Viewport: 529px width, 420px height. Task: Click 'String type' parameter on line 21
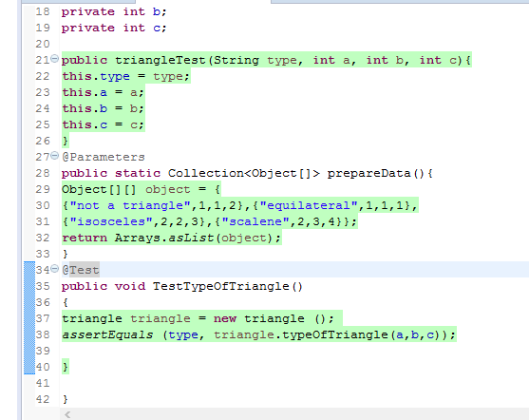(255, 60)
